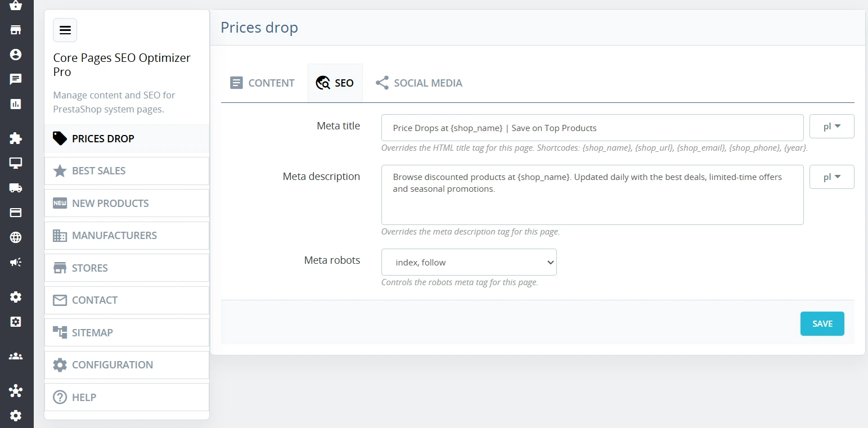Screen dimensions: 868x428
Task: Open the modules puzzle piece icon
Action: point(16,139)
